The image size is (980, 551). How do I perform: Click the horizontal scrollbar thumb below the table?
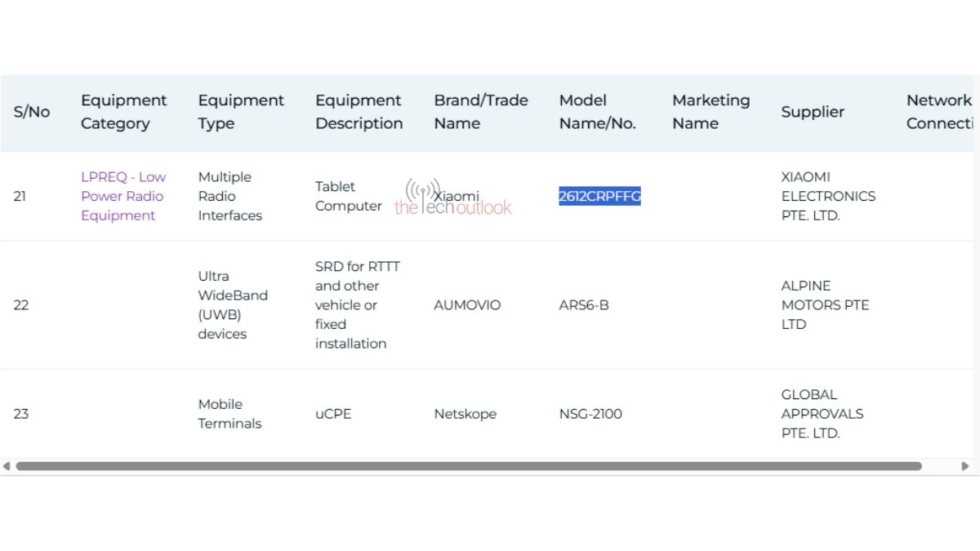coord(469,466)
